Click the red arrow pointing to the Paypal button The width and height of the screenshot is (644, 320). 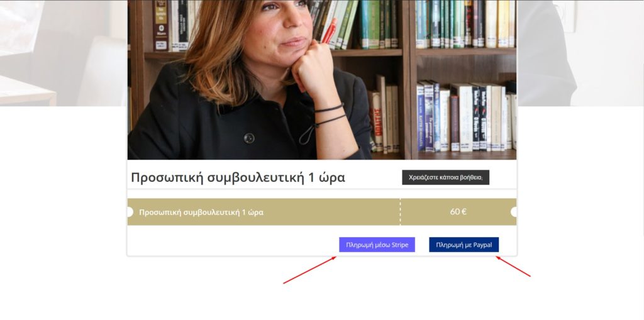pyautogui.click(x=513, y=267)
